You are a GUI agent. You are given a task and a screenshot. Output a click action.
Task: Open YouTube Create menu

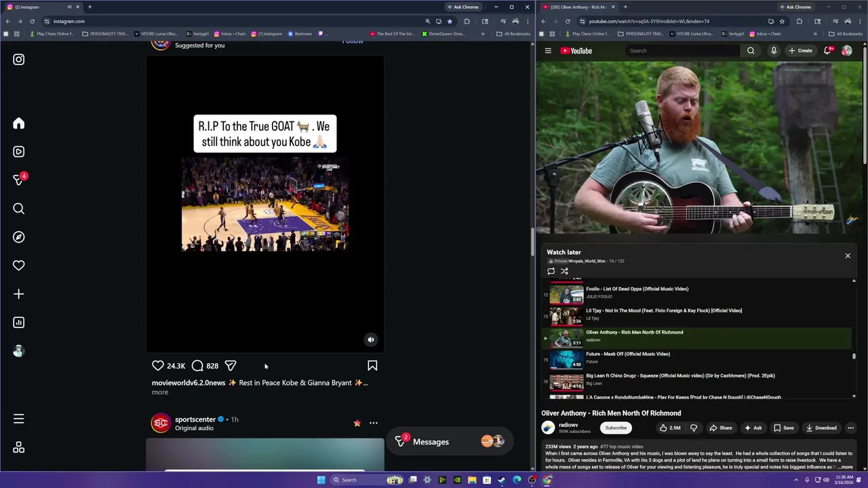(800, 51)
